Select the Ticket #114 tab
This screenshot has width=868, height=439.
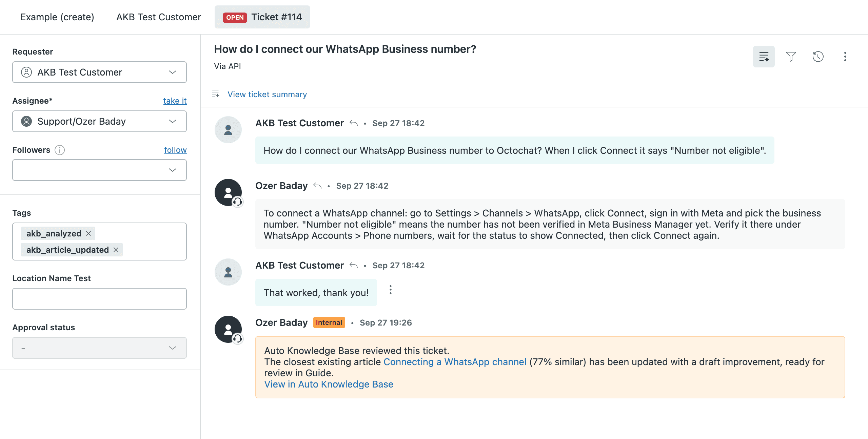tap(262, 17)
